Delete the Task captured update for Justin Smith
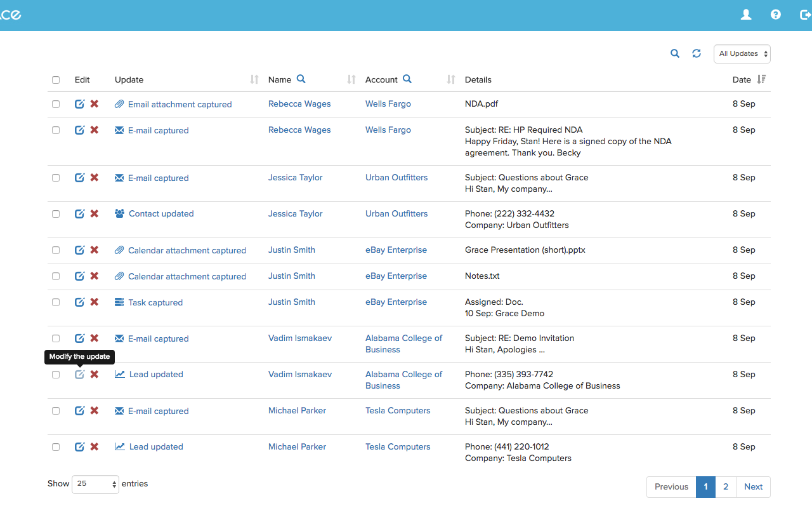812x508 pixels. [x=95, y=302]
